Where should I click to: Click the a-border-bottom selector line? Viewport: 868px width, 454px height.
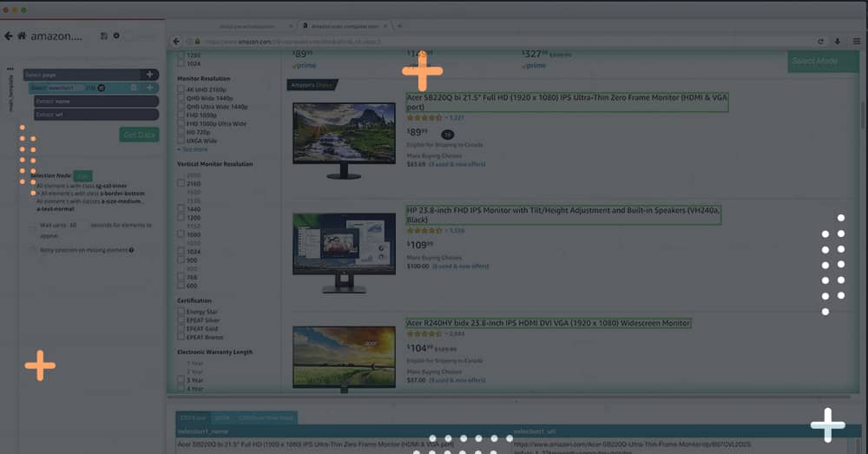pos(93,194)
